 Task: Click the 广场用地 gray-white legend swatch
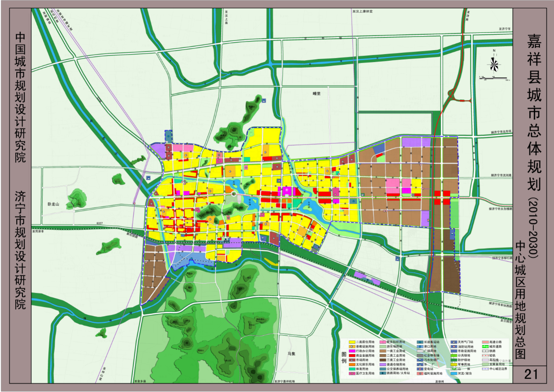tap(420, 351)
